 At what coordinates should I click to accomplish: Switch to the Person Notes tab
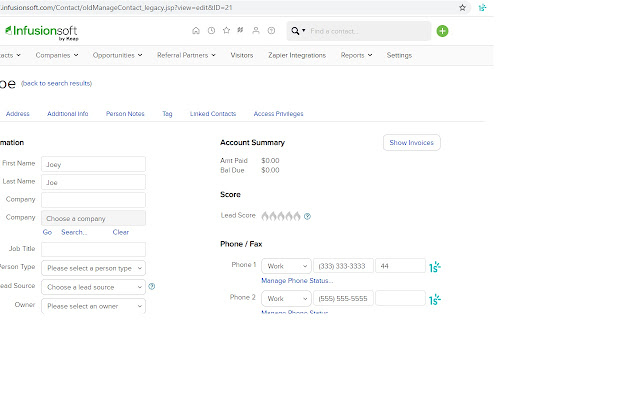125,114
